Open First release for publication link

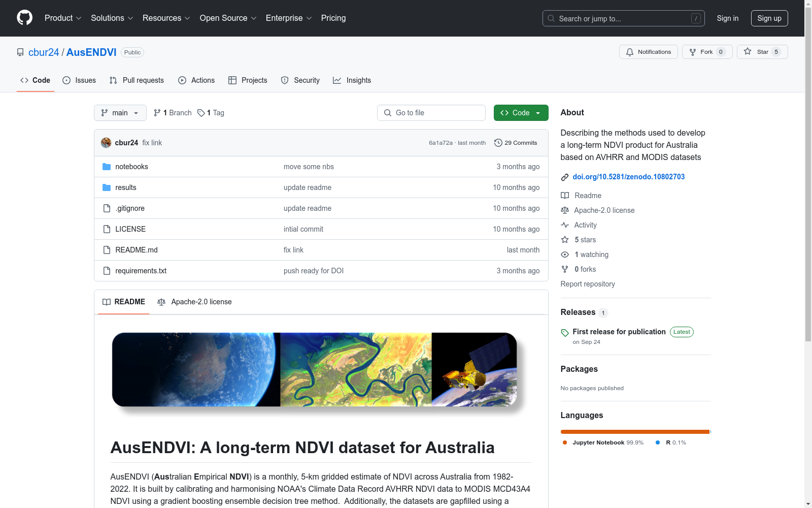tap(619, 332)
